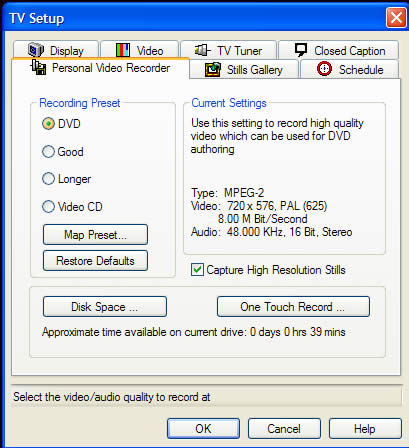Screen dimensions: 409x448
Task: Choose the Video CD preset
Action: click(x=48, y=207)
